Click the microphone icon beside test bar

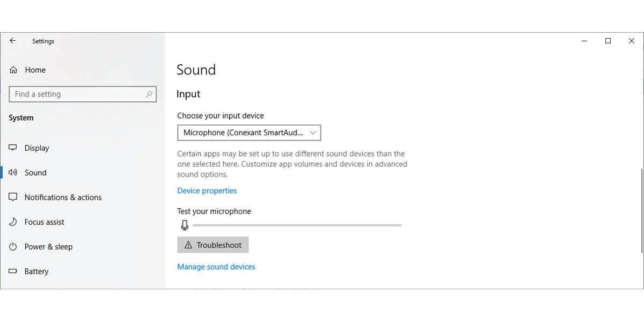pyautogui.click(x=185, y=225)
